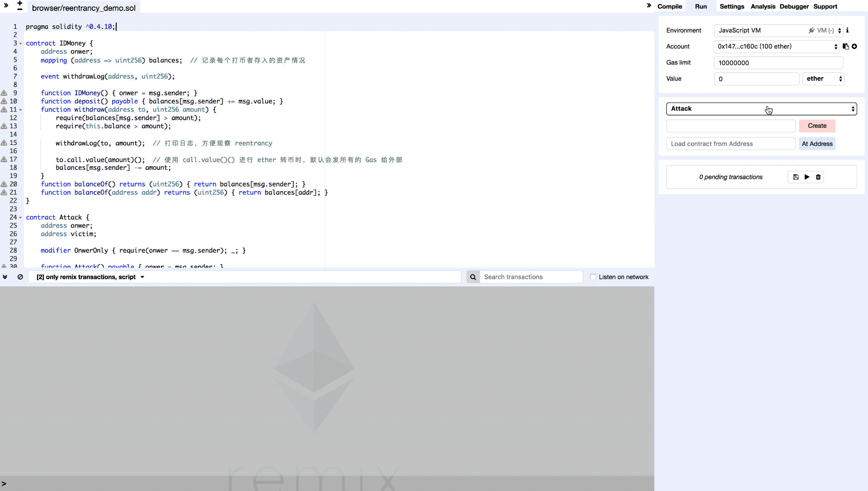Click the At Address button

point(817,144)
